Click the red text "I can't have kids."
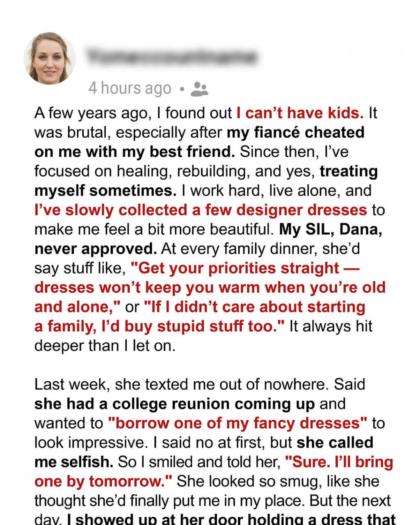420x525 pixels. (x=300, y=113)
